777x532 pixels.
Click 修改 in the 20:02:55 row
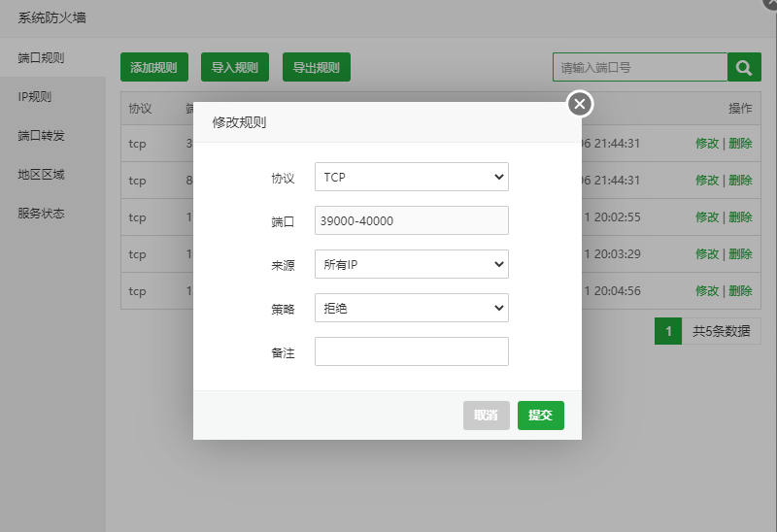pyautogui.click(x=707, y=216)
